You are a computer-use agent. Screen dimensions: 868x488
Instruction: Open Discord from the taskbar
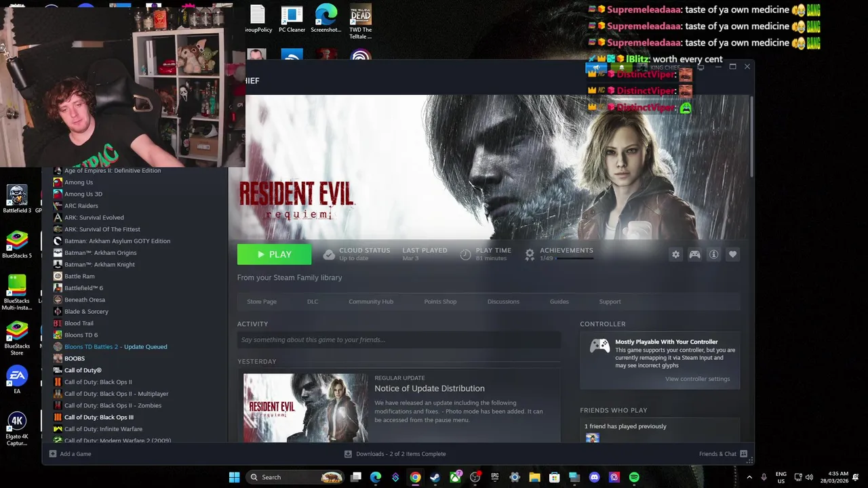(x=595, y=477)
